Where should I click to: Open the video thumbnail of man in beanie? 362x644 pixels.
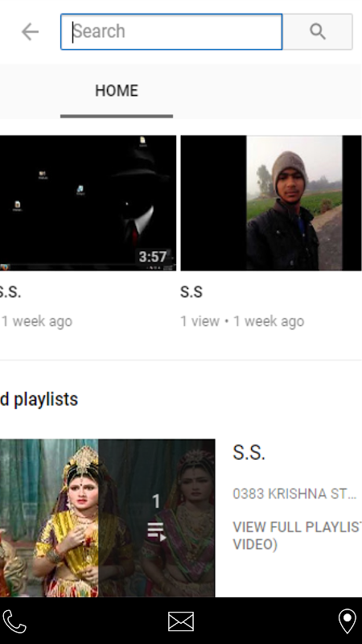[271, 203]
